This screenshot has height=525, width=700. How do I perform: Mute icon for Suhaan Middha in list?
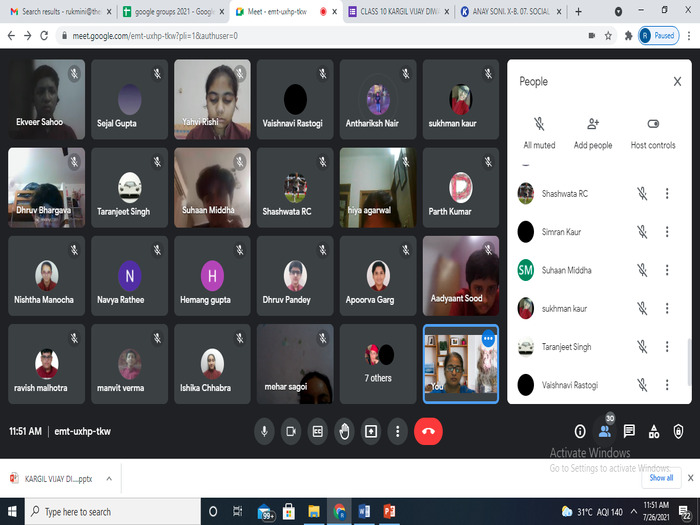click(642, 270)
